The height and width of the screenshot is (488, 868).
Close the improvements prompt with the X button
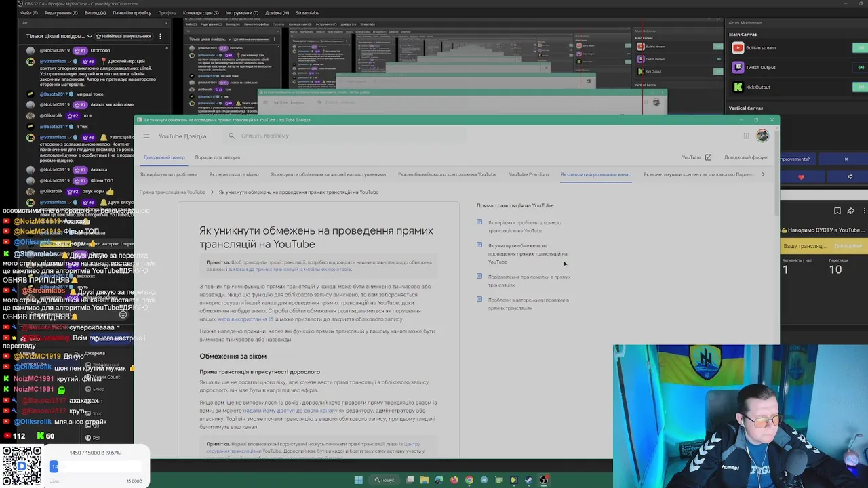point(846,159)
